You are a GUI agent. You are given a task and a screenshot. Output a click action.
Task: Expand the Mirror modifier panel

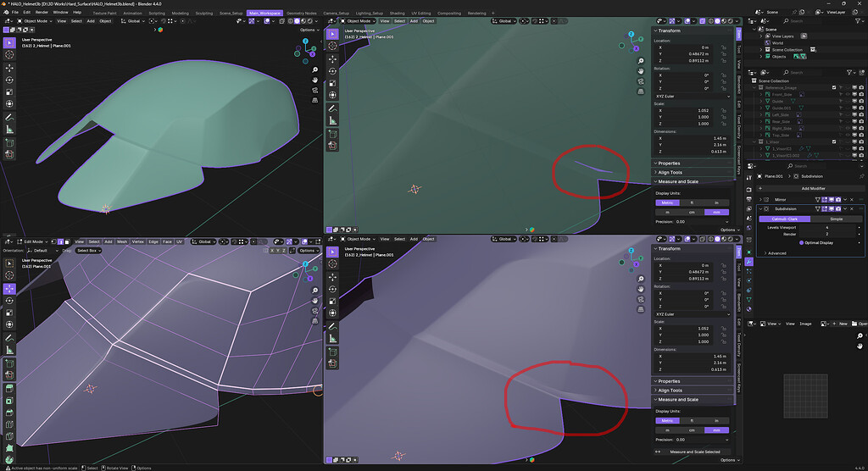(x=760, y=200)
